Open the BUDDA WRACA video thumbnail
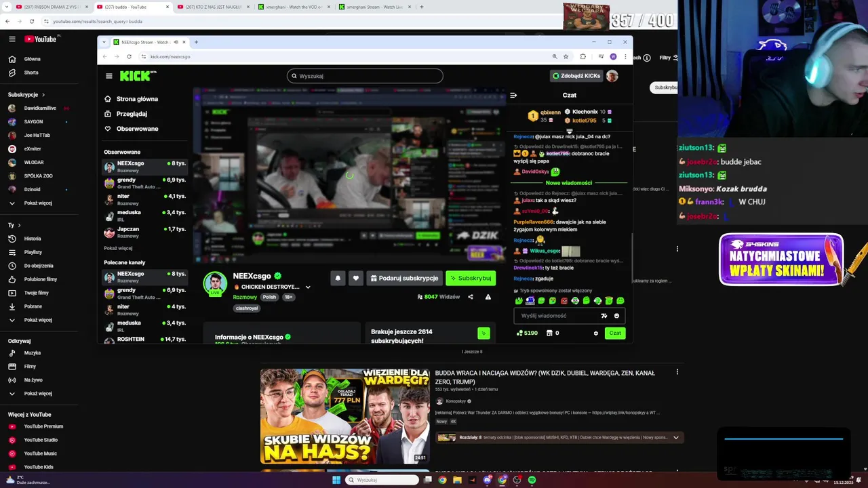This screenshot has width=868, height=488. [x=345, y=416]
